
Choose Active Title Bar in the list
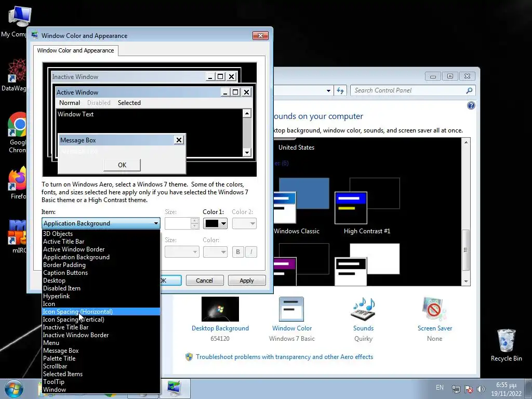coord(101,241)
